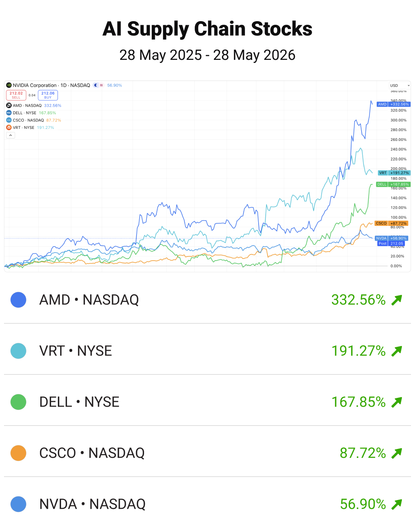
Task: Open the USD currency dropdown
Action: coord(399,85)
